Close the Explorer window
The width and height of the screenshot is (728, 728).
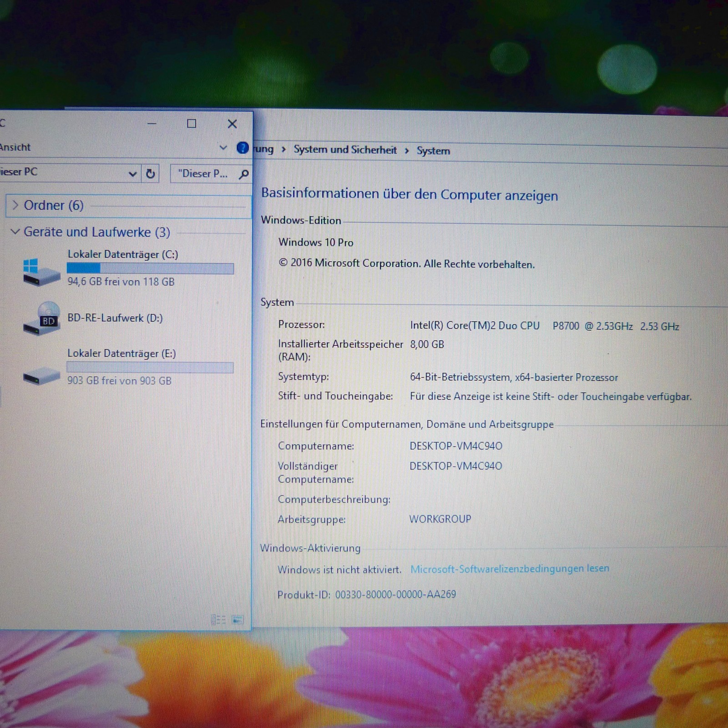pos(232,124)
